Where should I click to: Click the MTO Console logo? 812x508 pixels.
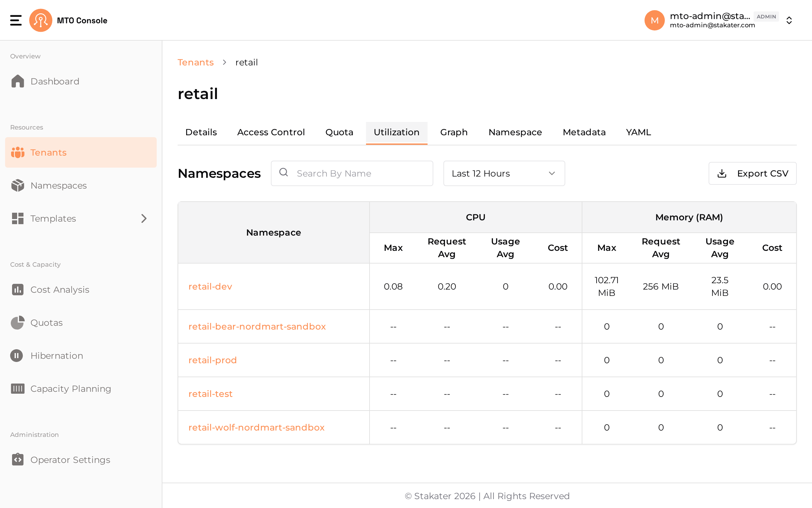click(41, 20)
